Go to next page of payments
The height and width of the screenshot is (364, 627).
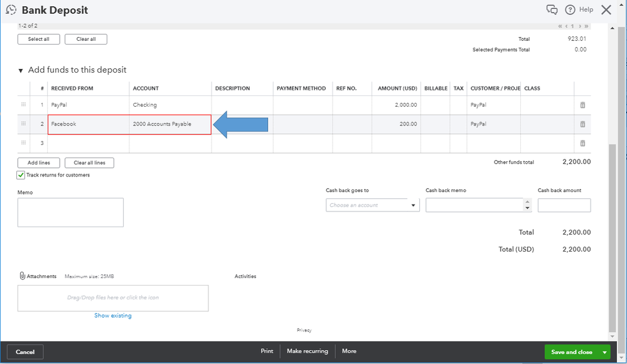click(580, 26)
